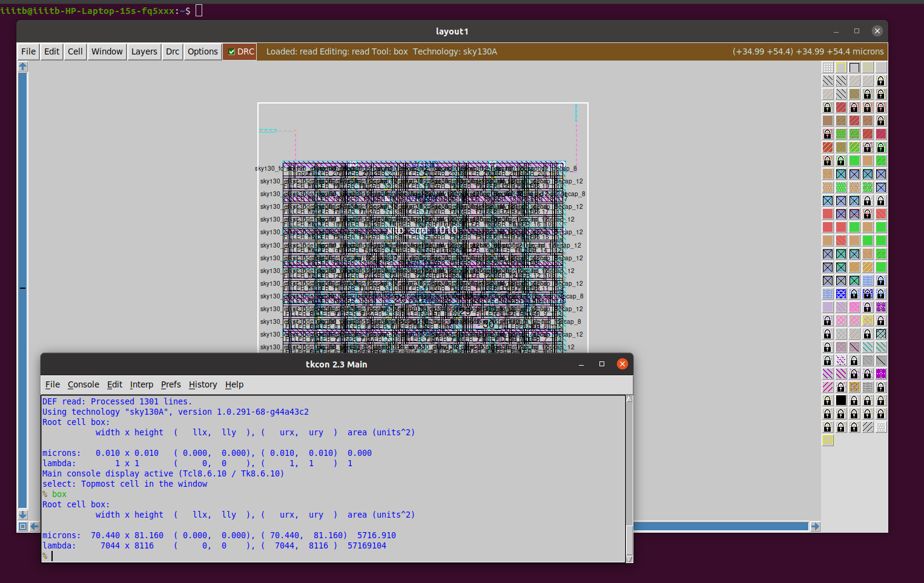The width and height of the screenshot is (924, 583).
Task: Open the Help menu in tkcon
Action: pyautogui.click(x=234, y=384)
